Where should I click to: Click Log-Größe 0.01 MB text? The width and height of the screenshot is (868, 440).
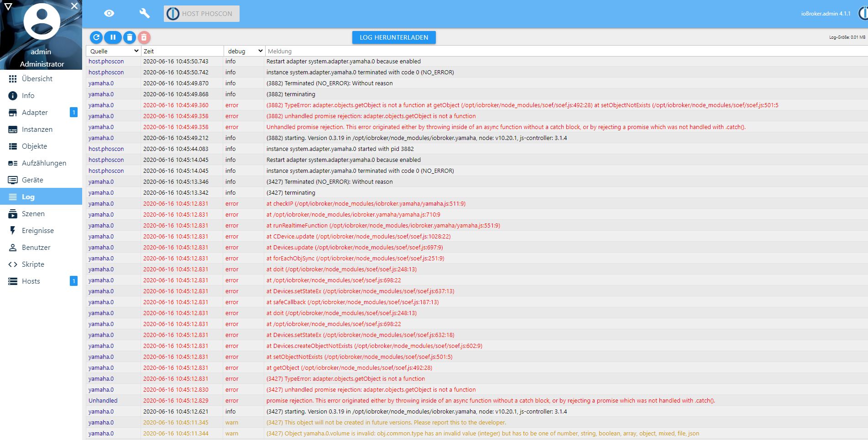(847, 37)
